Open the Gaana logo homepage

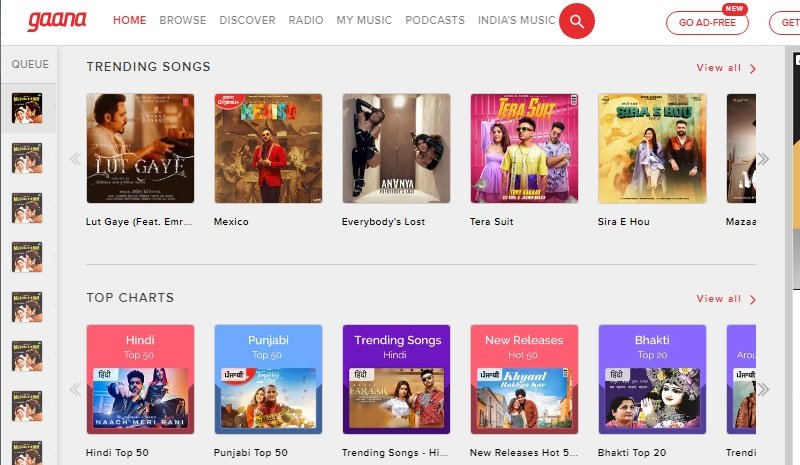[x=57, y=20]
